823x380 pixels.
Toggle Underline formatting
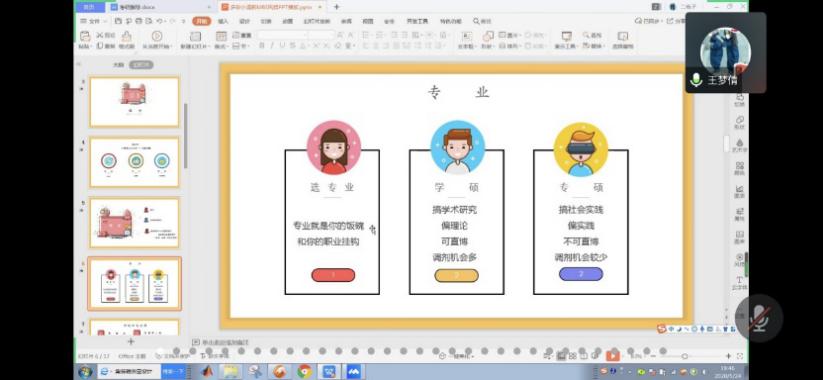point(282,46)
